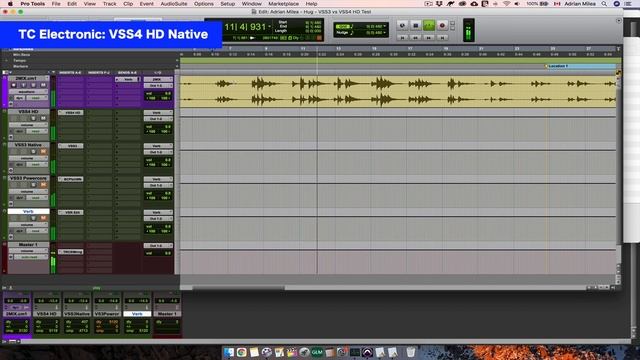
Task: Open the output path selector on the VSS4 HD track
Action: coord(158,119)
